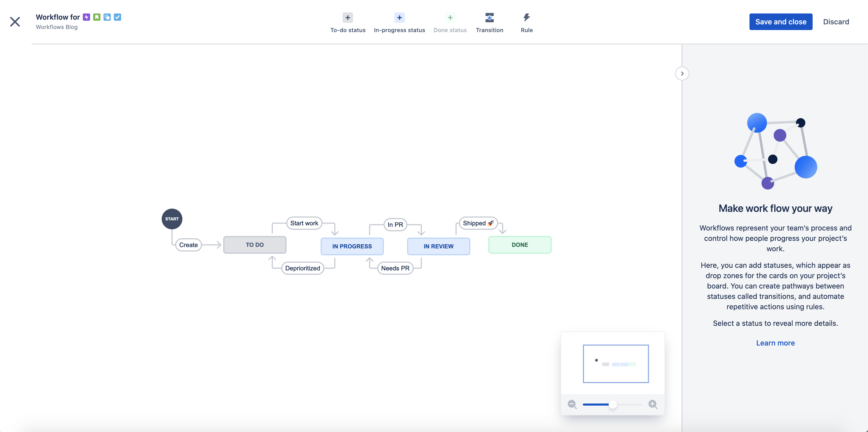Select the Start work transition

pyautogui.click(x=304, y=223)
